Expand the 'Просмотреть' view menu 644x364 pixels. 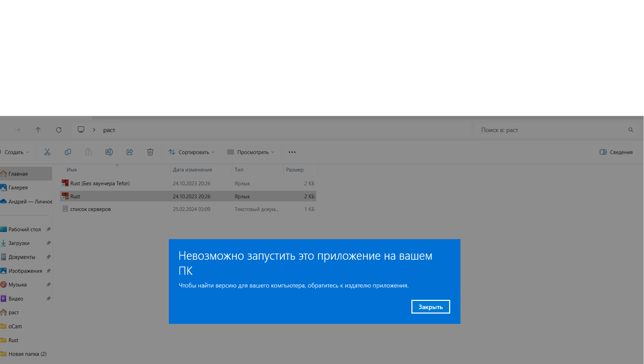click(x=251, y=152)
